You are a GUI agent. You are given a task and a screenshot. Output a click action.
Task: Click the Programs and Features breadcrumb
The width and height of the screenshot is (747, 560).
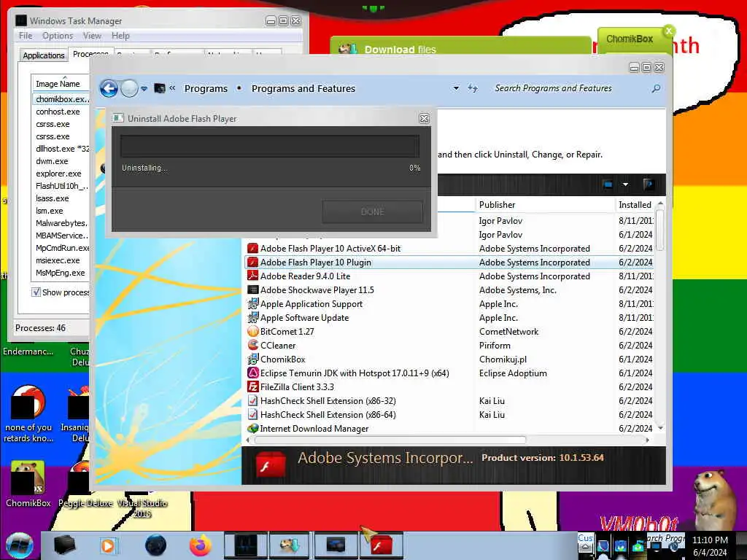click(x=303, y=88)
